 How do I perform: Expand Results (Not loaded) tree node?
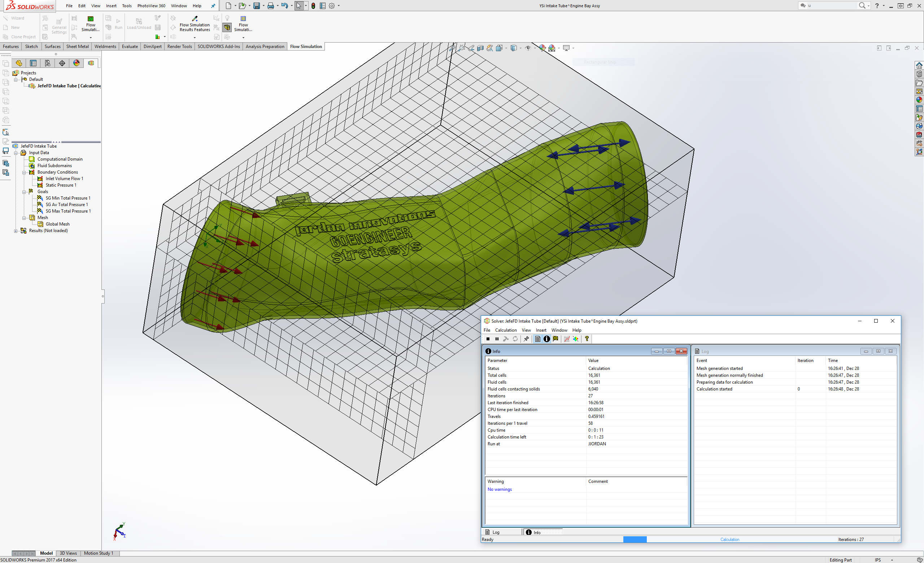(x=16, y=231)
